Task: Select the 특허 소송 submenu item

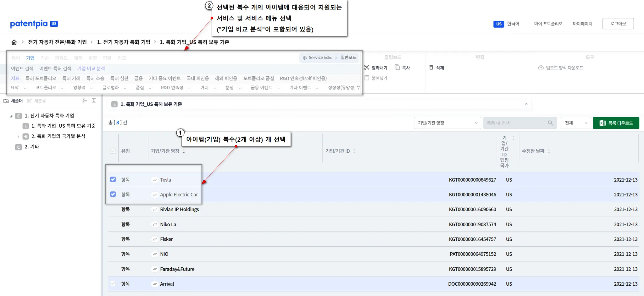Action: click(x=95, y=78)
